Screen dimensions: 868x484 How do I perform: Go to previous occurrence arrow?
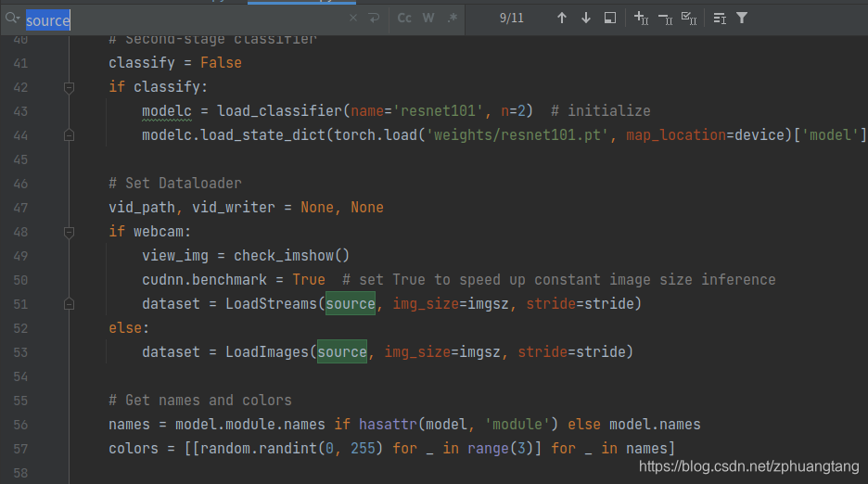click(561, 19)
